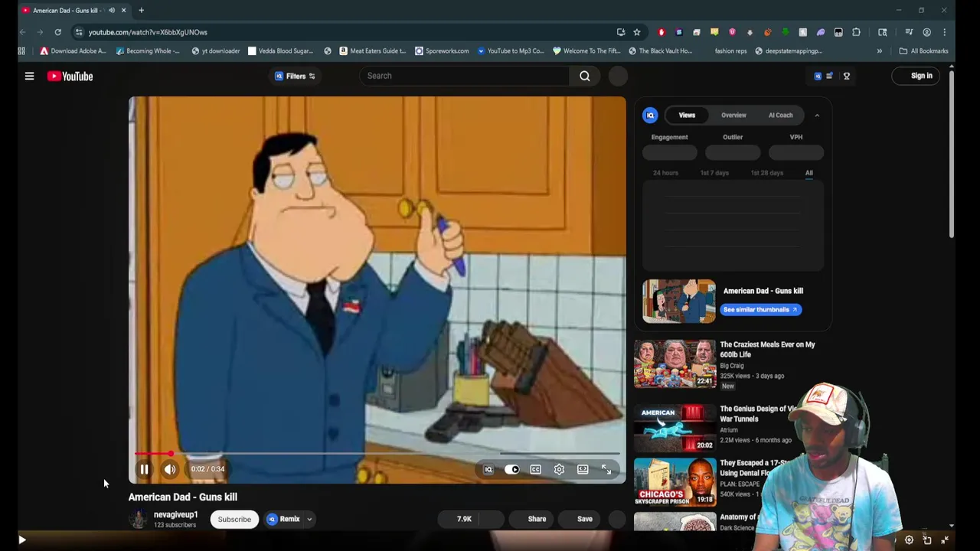The width and height of the screenshot is (980, 551).
Task: Select the 1st 28 days range
Action: 767,173
